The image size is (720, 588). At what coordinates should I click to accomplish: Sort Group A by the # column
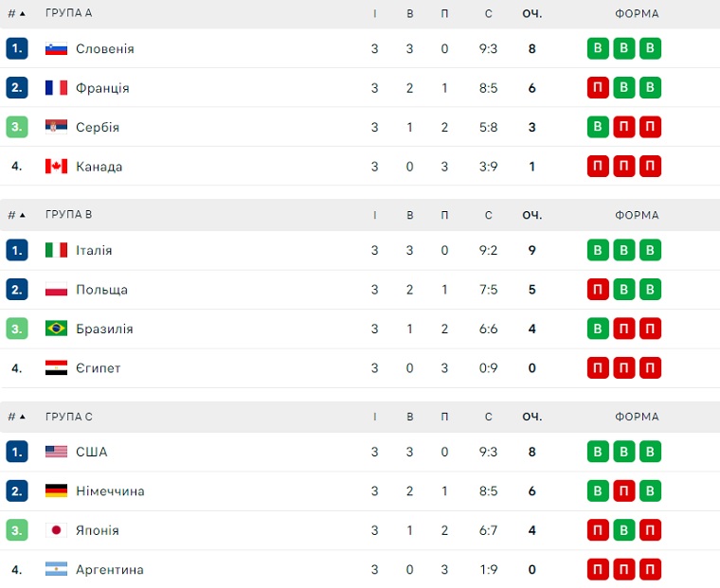tap(16, 14)
